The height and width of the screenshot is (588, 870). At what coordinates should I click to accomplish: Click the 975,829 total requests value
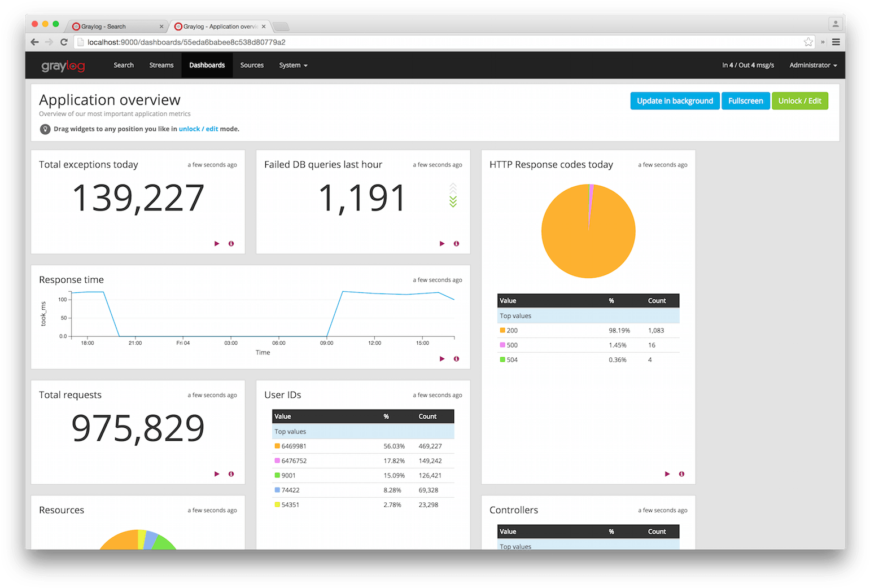pos(138,429)
